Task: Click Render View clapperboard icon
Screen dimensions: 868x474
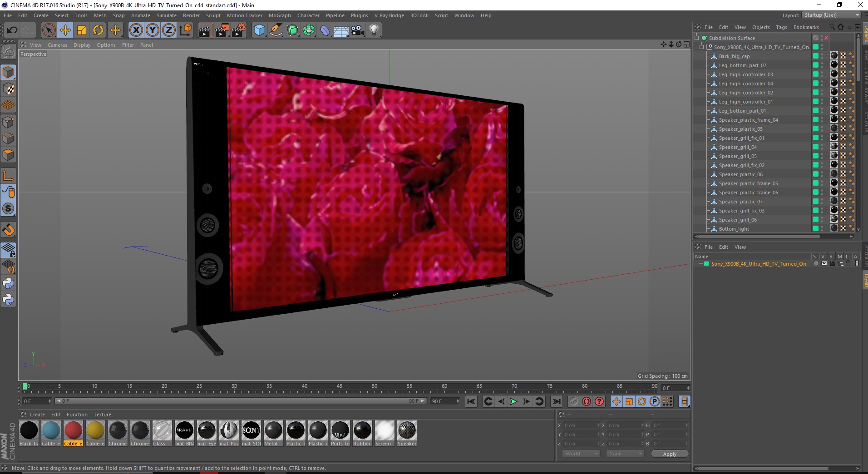Action: [205, 30]
